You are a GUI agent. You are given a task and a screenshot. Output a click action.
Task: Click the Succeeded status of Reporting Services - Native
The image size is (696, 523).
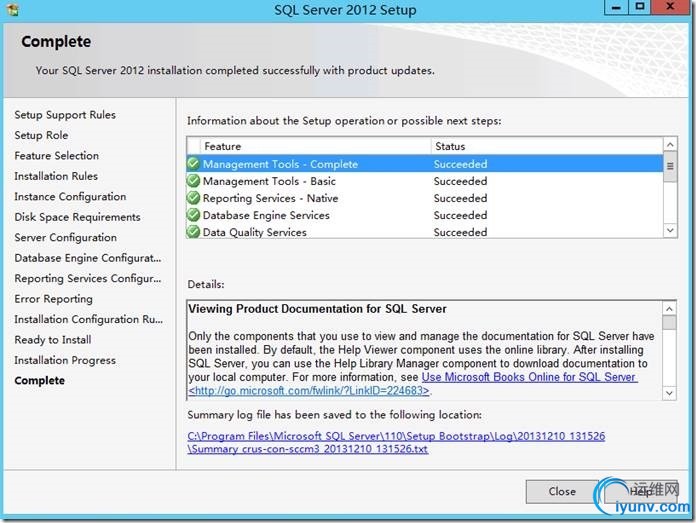[460, 198]
